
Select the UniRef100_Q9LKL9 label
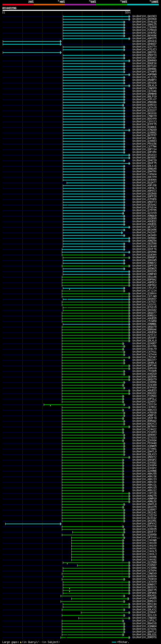click(144, 86)
